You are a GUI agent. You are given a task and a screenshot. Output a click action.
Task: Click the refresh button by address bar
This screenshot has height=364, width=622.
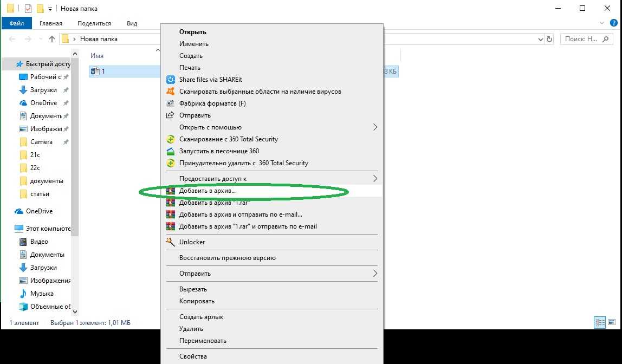pos(549,39)
